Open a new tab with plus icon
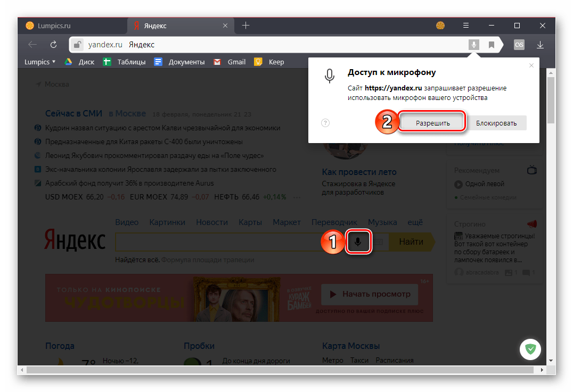573x392 pixels. click(245, 25)
